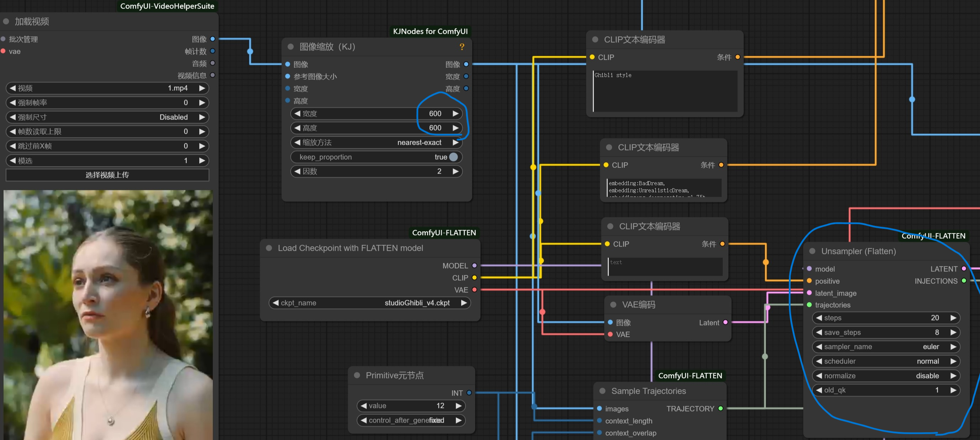Increase 强制帧率 value with right arrow
The height and width of the screenshot is (440, 980).
[202, 103]
